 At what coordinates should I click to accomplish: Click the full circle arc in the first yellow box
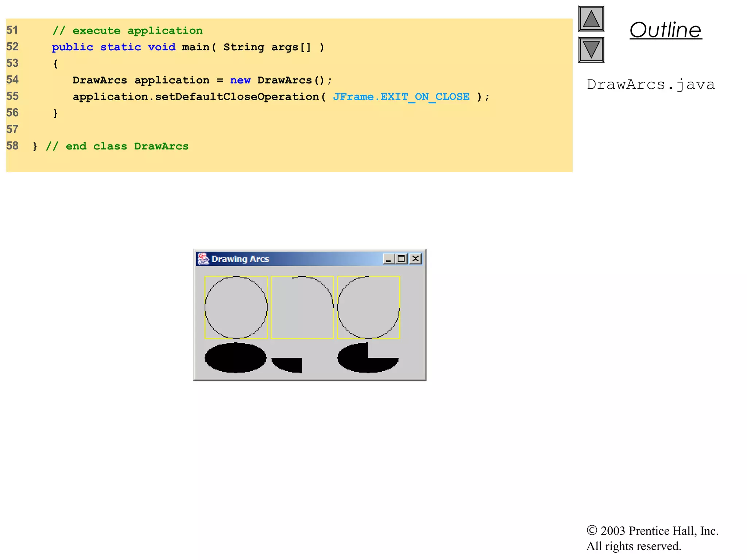coord(236,307)
